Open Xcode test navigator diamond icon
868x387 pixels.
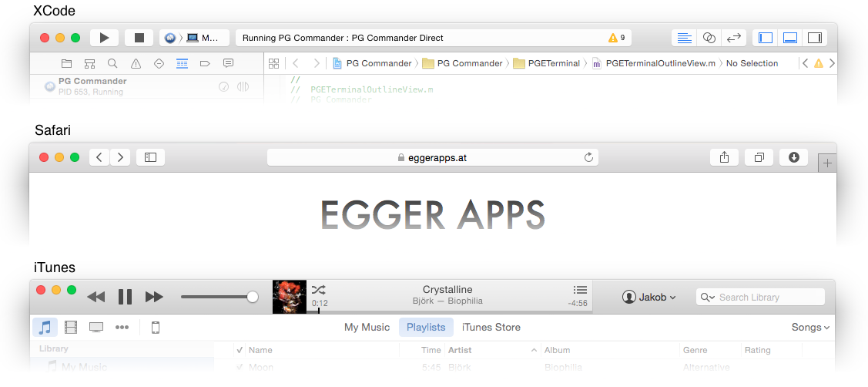pos(159,63)
